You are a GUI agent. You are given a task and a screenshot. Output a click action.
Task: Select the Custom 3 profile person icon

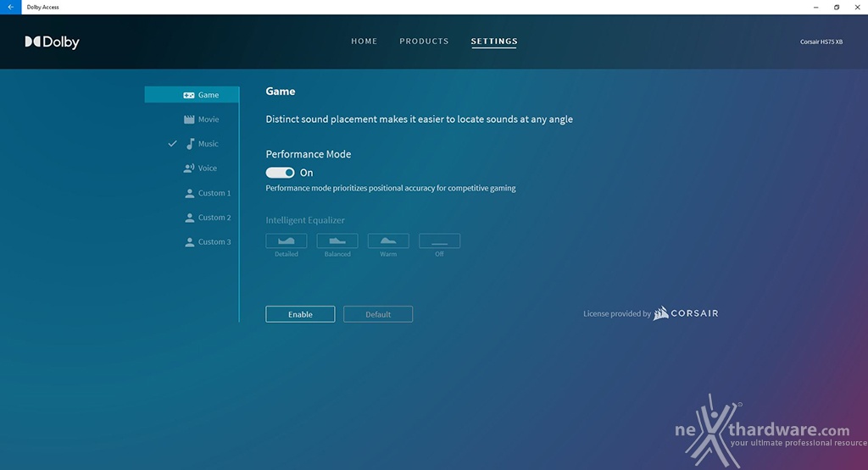pos(189,241)
